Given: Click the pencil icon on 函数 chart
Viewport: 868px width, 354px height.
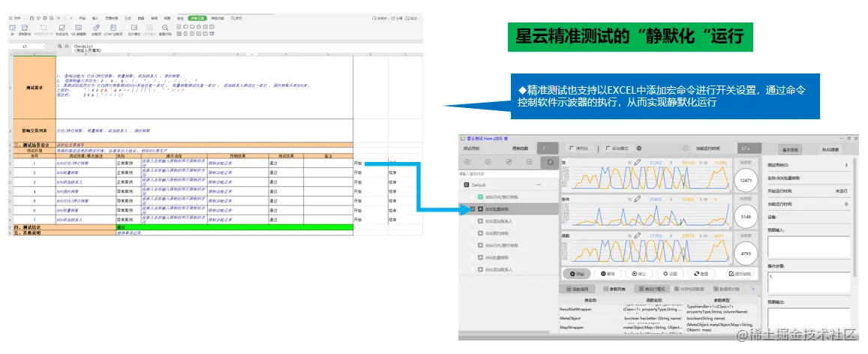Looking at the screenshot, I should coord(638,235).
